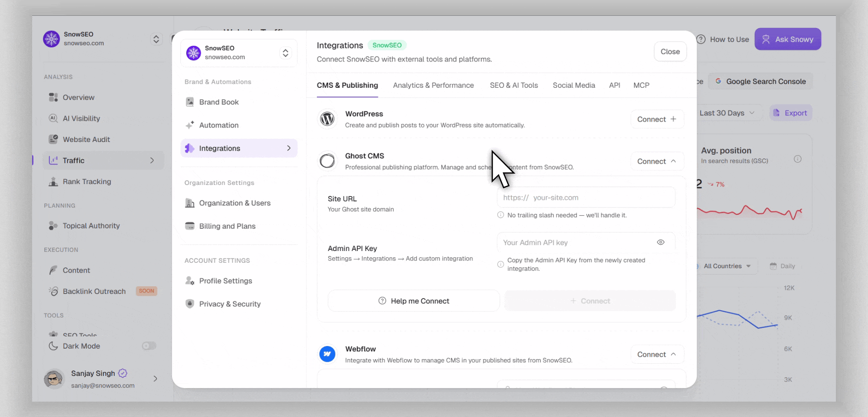Click Sanjay Singh's profile avatar

tap(54, 379)
